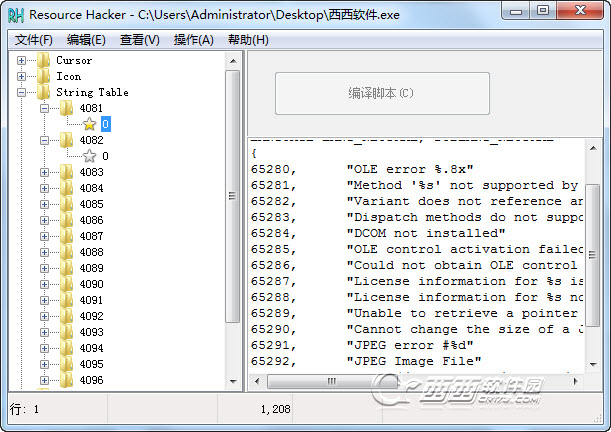
Task: Click script editor scroll down arrow
Action: 593,364
